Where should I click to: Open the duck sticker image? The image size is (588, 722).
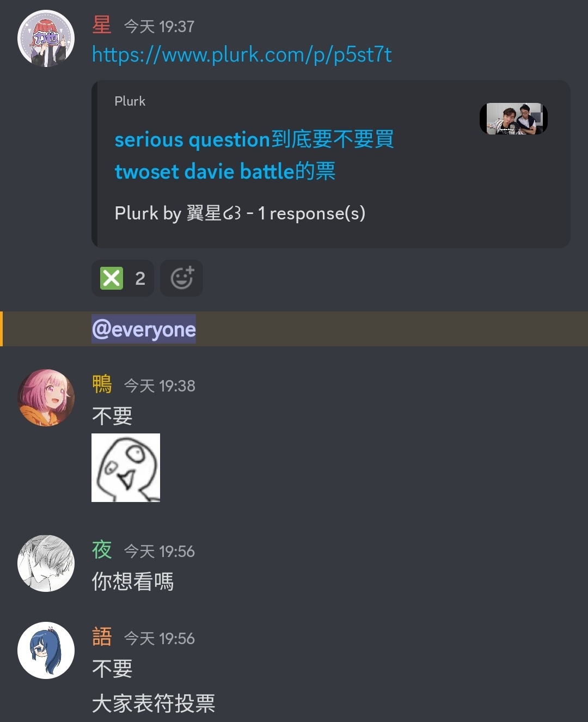tap(126, 468)
